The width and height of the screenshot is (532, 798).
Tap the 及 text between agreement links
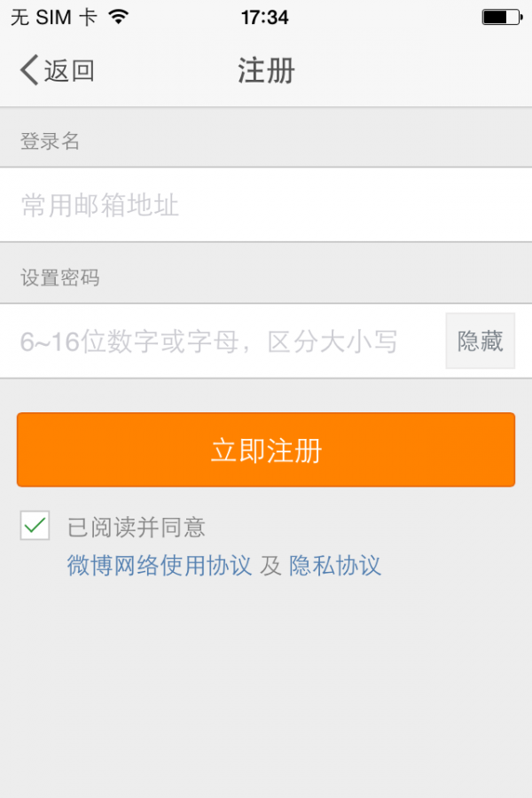(270, 566)
